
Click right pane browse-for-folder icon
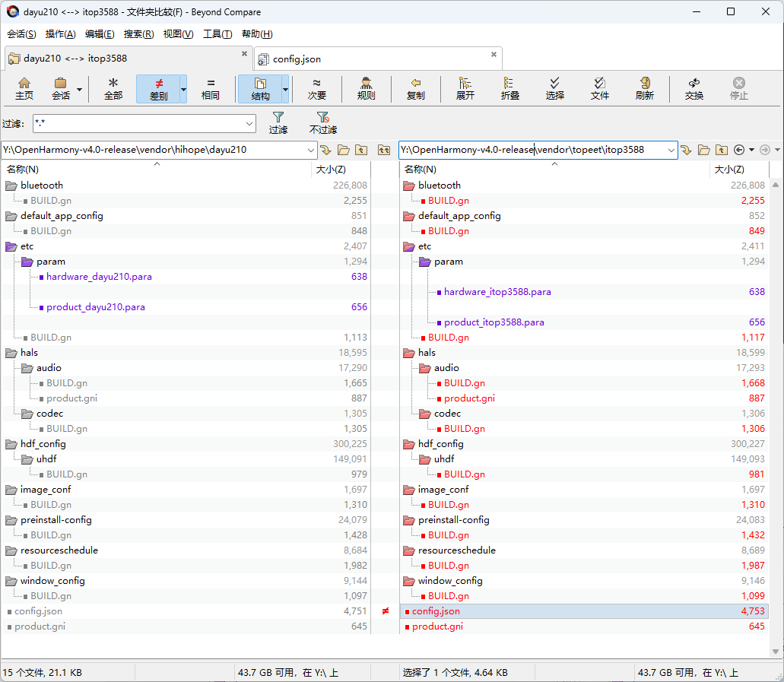click(704, 150)
